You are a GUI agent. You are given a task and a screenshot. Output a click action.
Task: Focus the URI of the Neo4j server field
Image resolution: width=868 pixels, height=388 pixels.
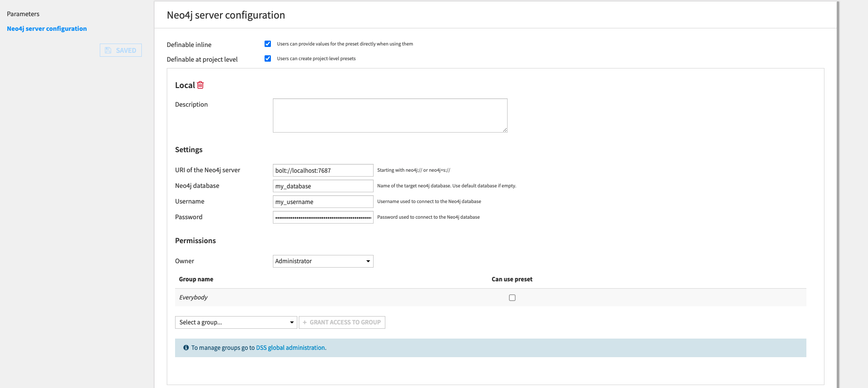[x=323, y=170]
